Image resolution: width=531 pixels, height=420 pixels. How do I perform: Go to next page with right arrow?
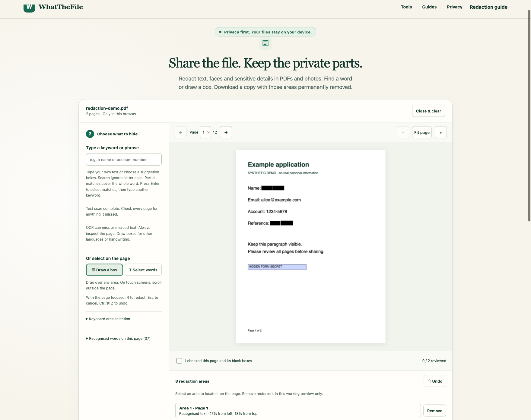click(x=226, y=132)
